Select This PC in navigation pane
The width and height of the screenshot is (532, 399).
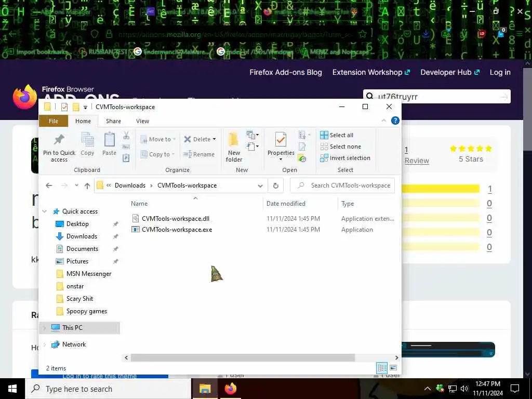coord(72,328)
